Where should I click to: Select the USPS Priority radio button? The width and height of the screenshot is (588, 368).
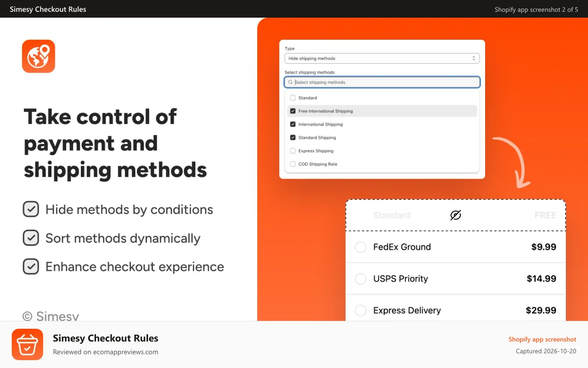[361, 279]
